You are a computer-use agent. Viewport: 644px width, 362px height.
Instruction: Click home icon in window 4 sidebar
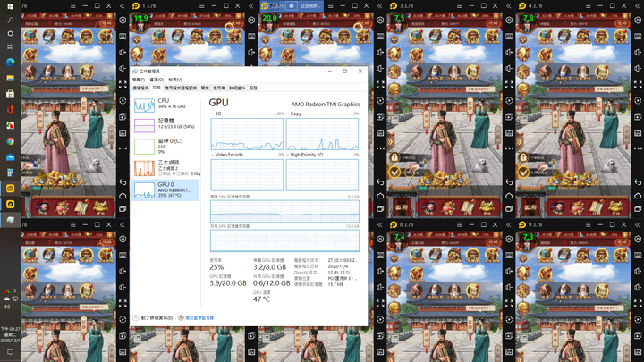point(638,196)
